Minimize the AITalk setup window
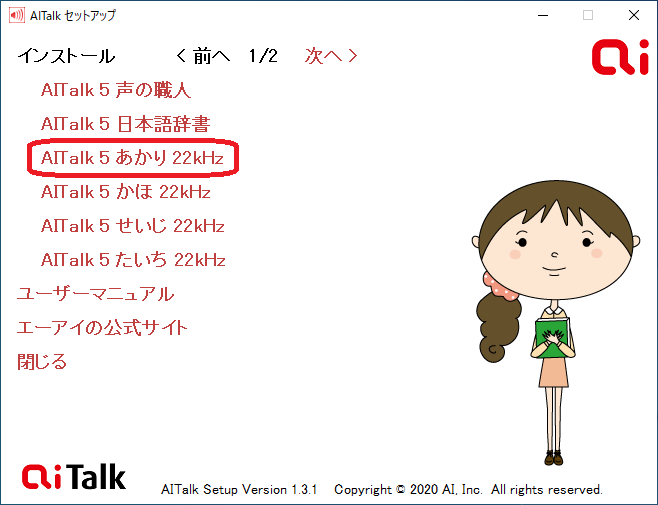Viewport: 658px width, 505px height. 543,16
